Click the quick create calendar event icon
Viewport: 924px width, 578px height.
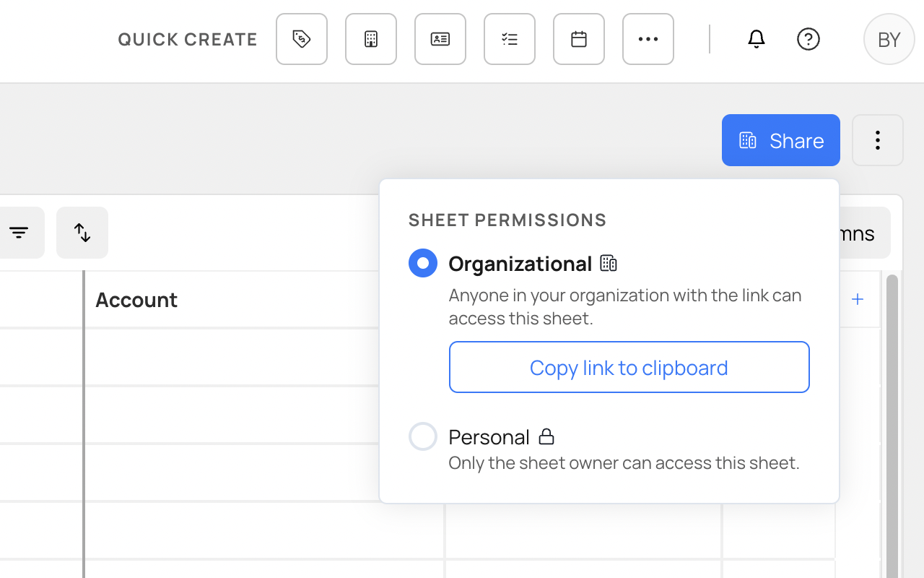point(579,39)
